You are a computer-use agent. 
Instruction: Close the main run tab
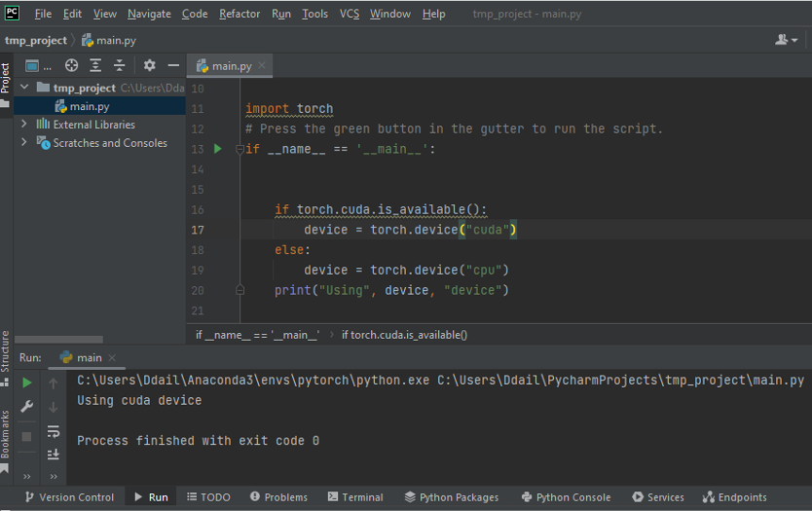click(x=112, y=358)
